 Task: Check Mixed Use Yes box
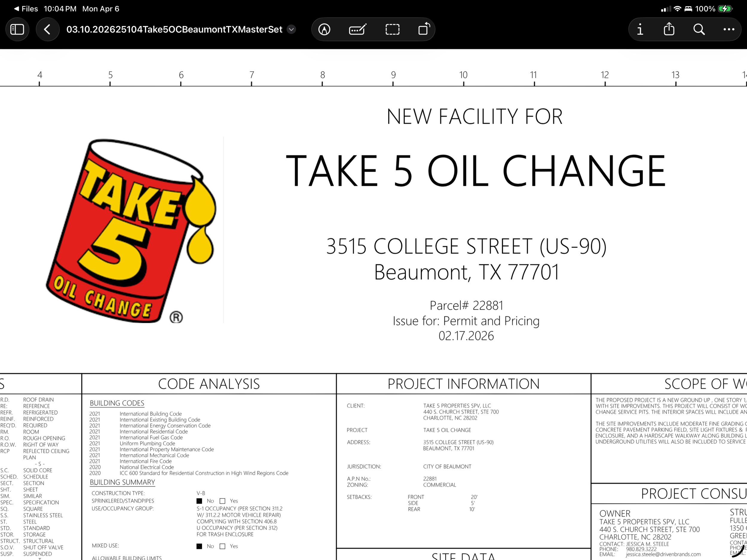tap(222, 546)
